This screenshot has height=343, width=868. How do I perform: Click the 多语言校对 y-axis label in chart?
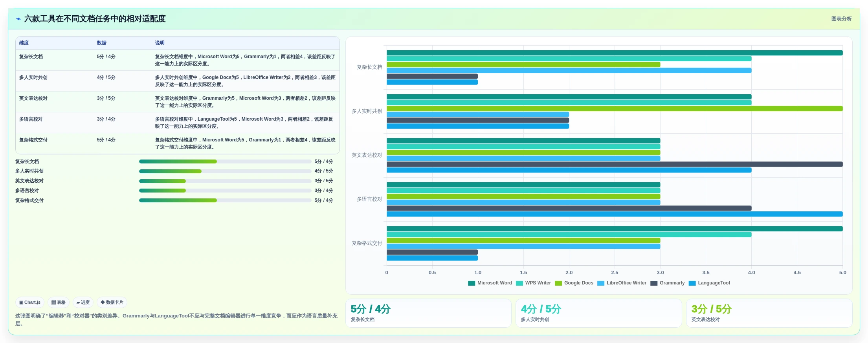(x=369, y=199)
